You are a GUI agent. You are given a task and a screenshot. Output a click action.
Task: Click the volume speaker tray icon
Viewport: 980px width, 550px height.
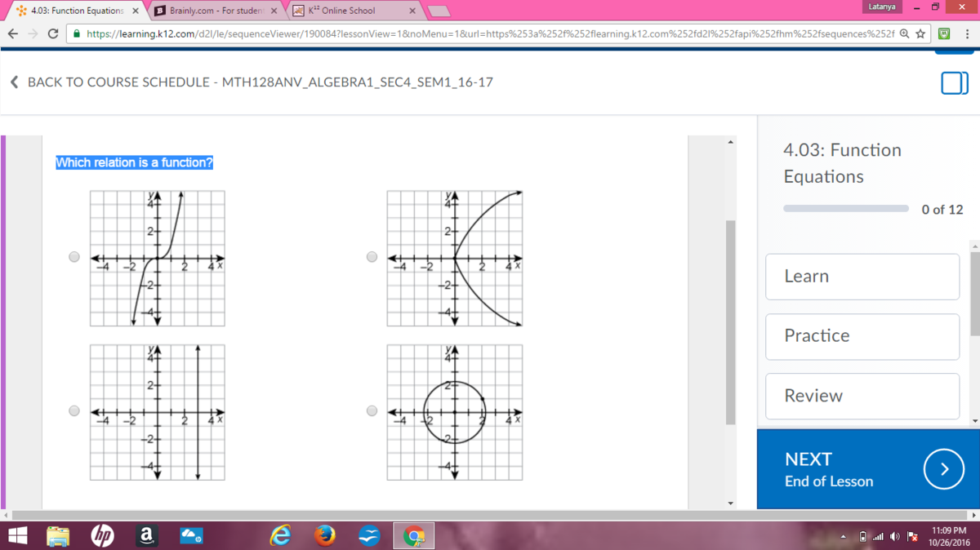pyautogui.click(x=895, y=537)
